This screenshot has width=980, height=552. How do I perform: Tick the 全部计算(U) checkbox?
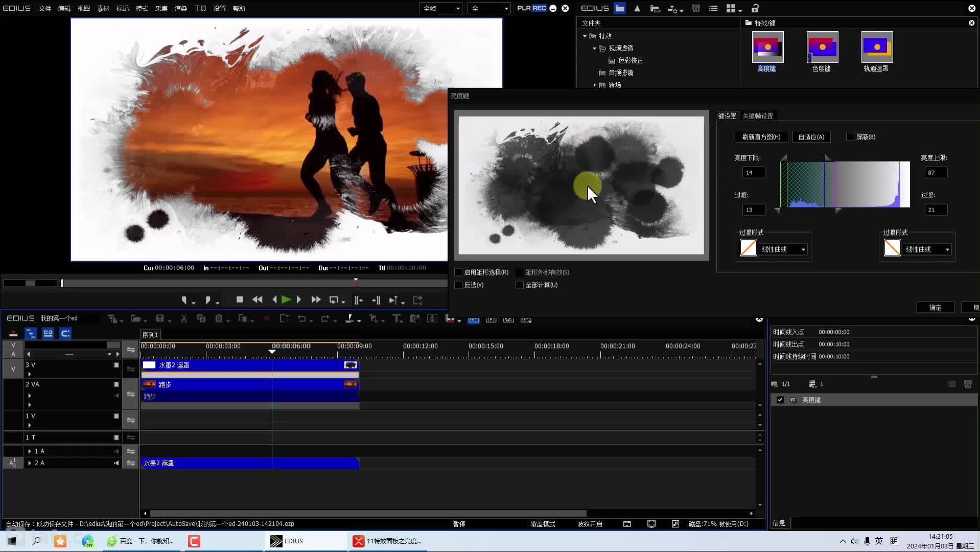pyautogui.click(x=520, y=285)
